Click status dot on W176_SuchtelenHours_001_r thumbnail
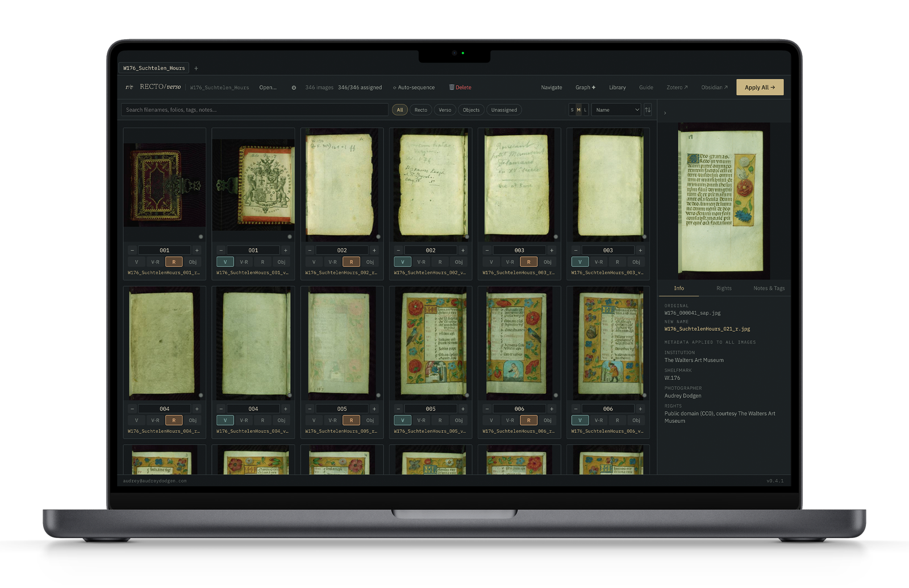 coord(201,236)
